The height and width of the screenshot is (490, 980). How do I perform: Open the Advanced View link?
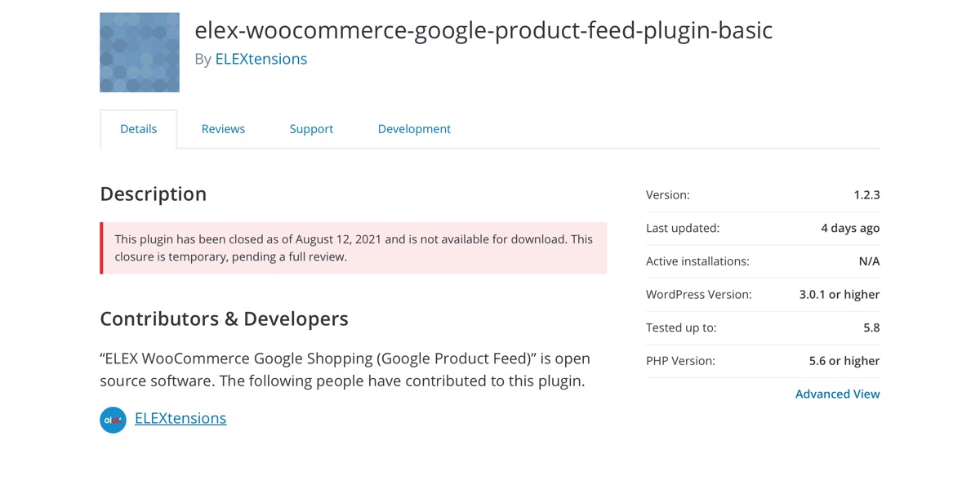tap(838, 394)
